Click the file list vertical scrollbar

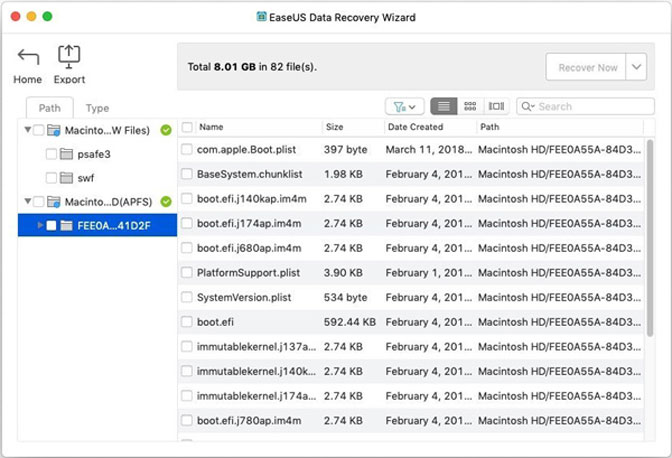tap(650, 238)
